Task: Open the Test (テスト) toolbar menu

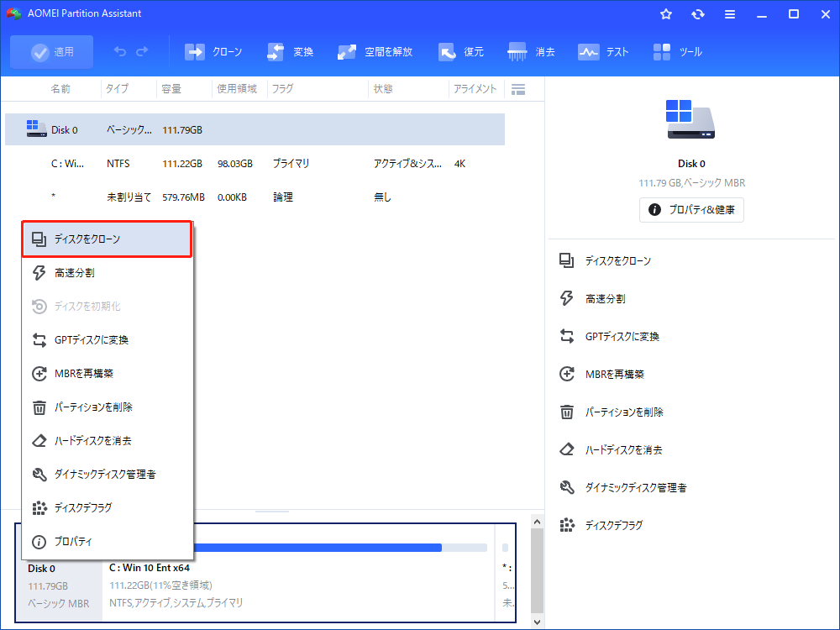Action: click(x=603, y=52)
